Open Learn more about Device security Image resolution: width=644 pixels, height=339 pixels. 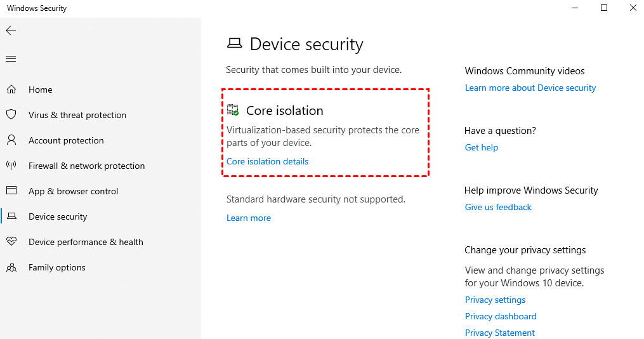(x=530, y=88)
